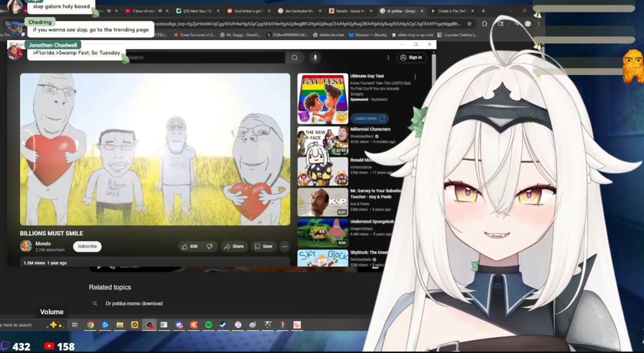Open the orange app icon left of Spotify on the taskbar
The image size is (644, 353).
coord(193,325)
